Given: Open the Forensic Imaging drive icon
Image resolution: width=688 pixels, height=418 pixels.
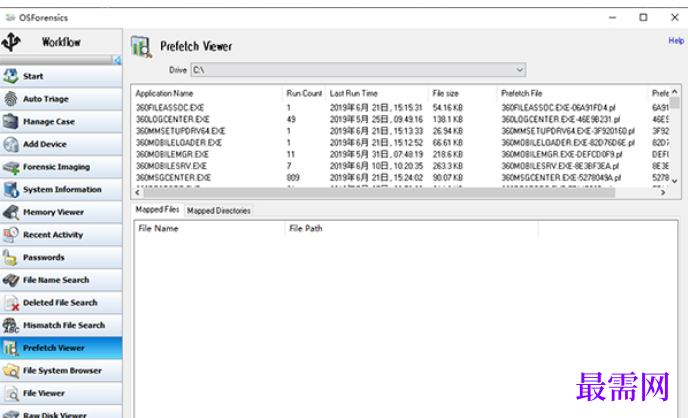Looking at the screenshot, I should (x=11, y=167).
